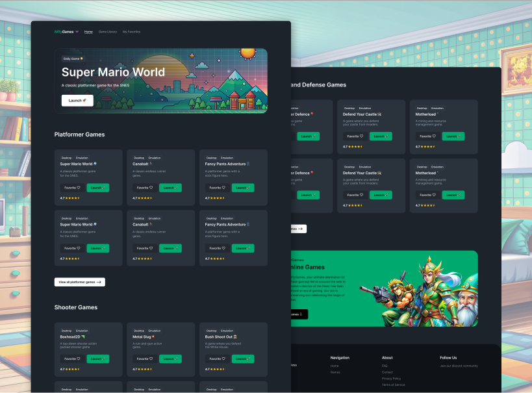
Task: Click Metal Slug's game icon
Action: (153, 336)
